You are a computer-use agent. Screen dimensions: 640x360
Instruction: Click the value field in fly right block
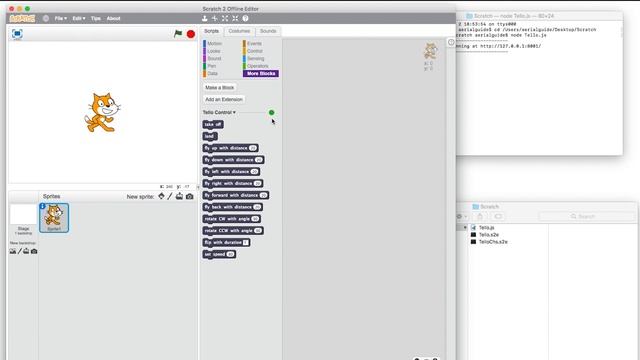[x=258, y=184]
